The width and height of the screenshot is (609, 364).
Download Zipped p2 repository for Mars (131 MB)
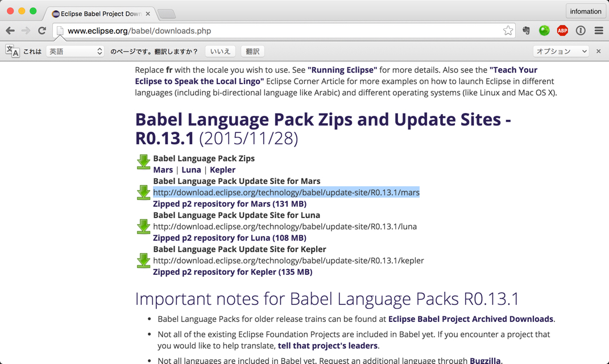pos(230,204)
